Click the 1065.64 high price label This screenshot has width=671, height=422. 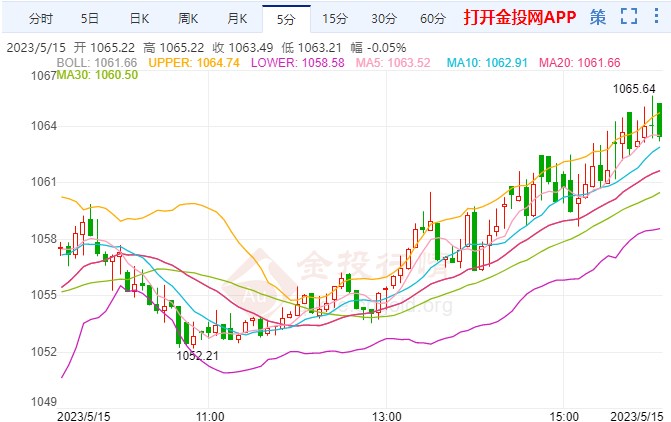634,89
